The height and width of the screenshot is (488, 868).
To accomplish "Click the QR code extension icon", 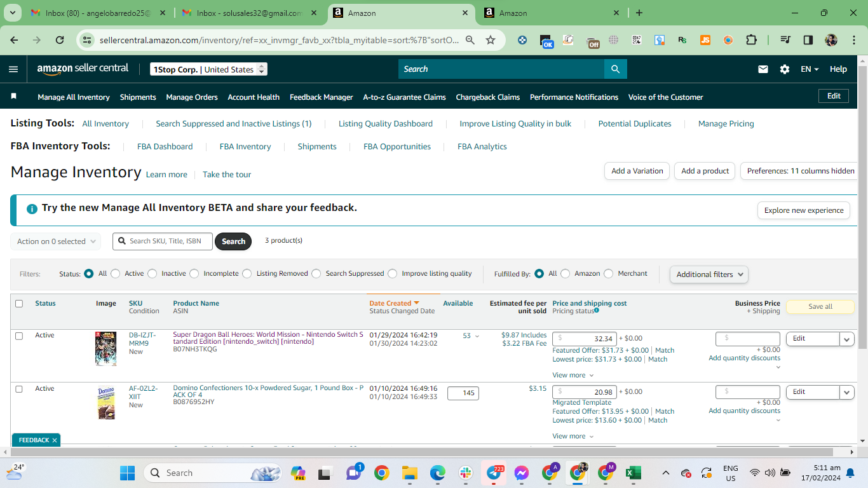I will coord(637,40).
